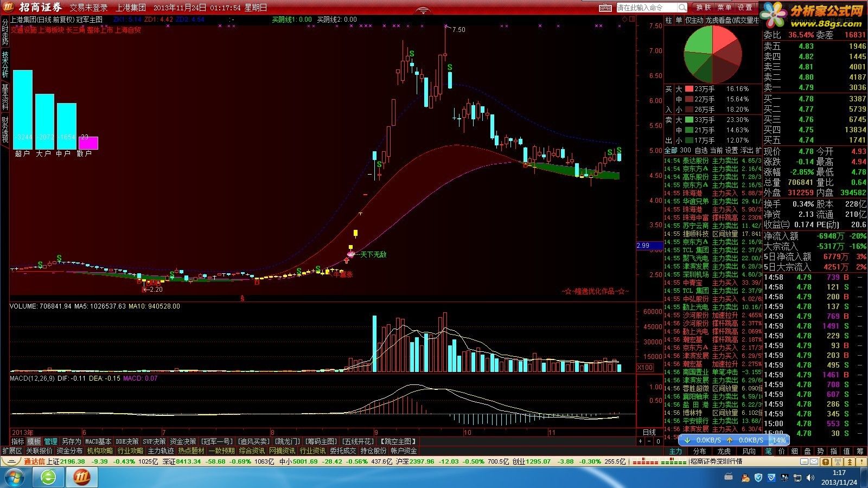This screenshot has width=868, height=488.
Task: Open the 关联报价 tab
Action: pos(39,451)
